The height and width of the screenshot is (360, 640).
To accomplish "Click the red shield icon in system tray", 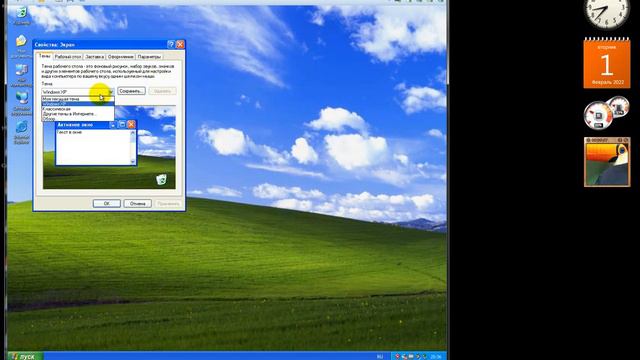I will (397, 356).
